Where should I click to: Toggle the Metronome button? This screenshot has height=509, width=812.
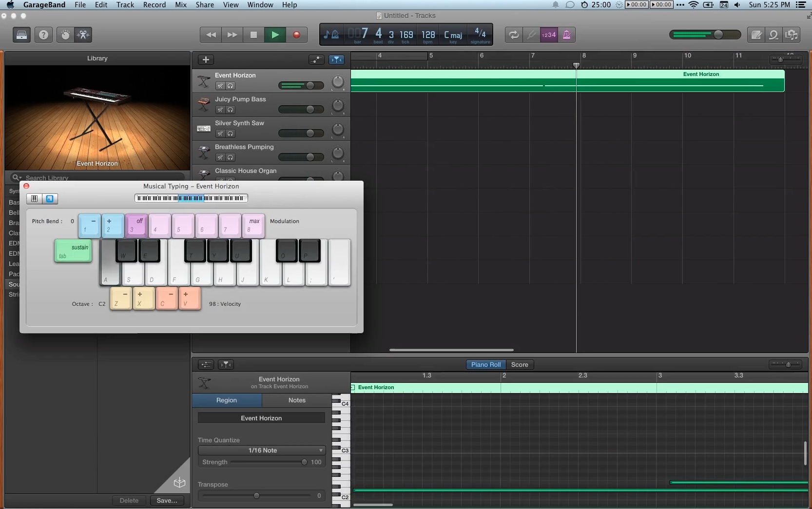566,35
